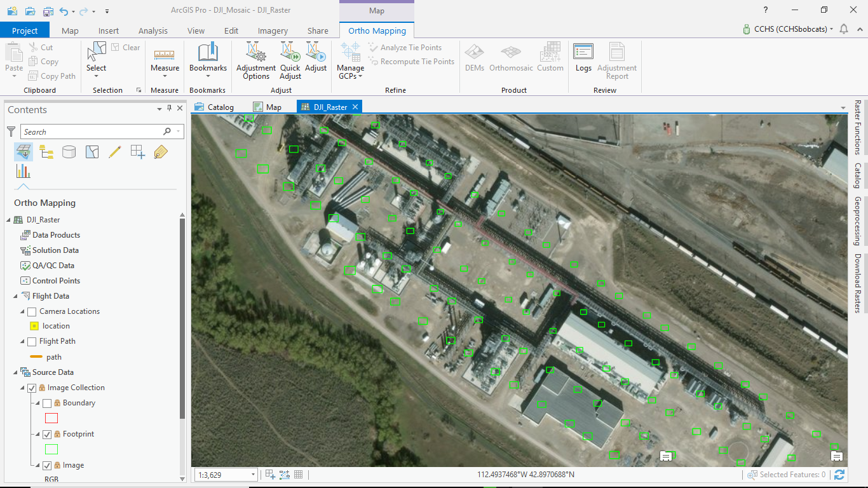The width and height of the screenshot is (868, 488).
Task: Click the red Boundary symbol swatch
Action: (51, 418)
